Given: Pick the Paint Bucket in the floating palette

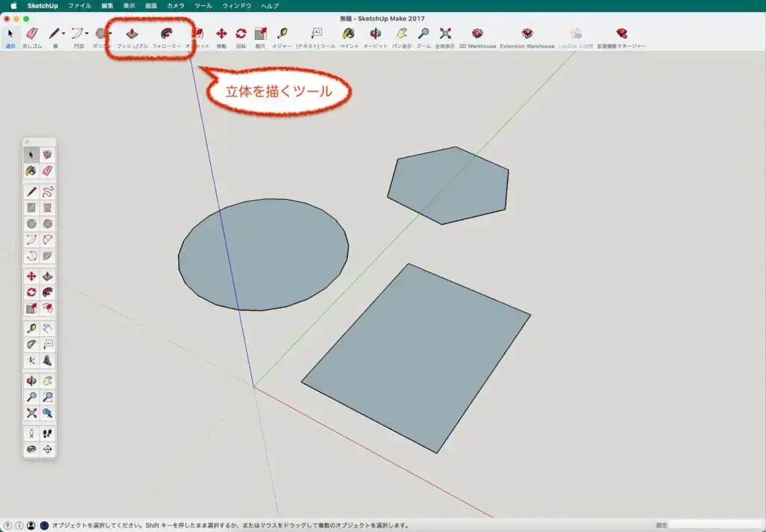Looking at the screenshot, I should (31, 171).
